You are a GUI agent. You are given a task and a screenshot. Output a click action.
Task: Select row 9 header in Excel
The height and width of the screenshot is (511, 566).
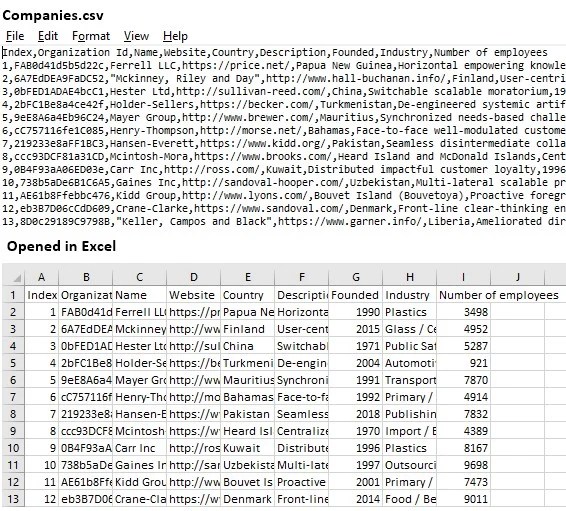(x=14, y=431)
